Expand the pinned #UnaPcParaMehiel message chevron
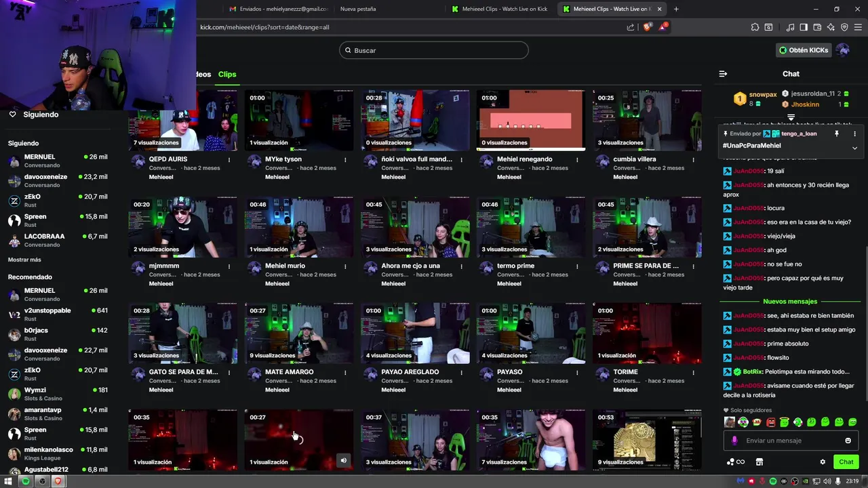868x488 pixels. (x=854, y=148)
